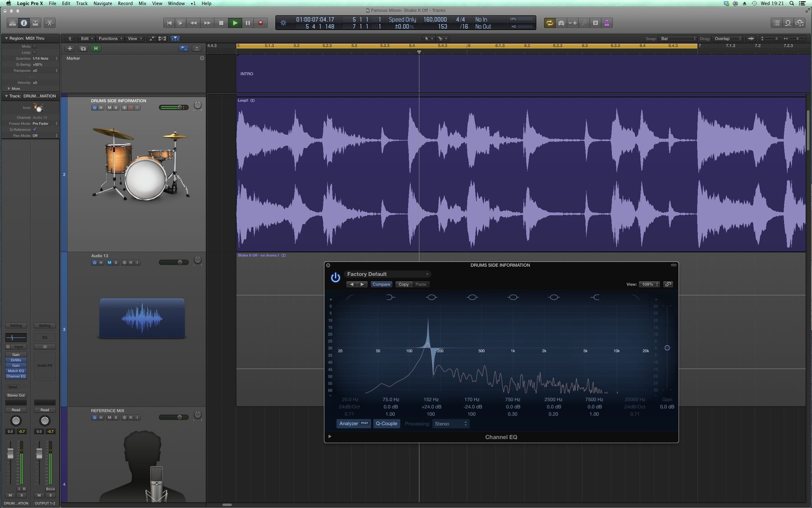Toggle the Flex show button
Screen dimensions: 812x508
(x=162, y=38)
